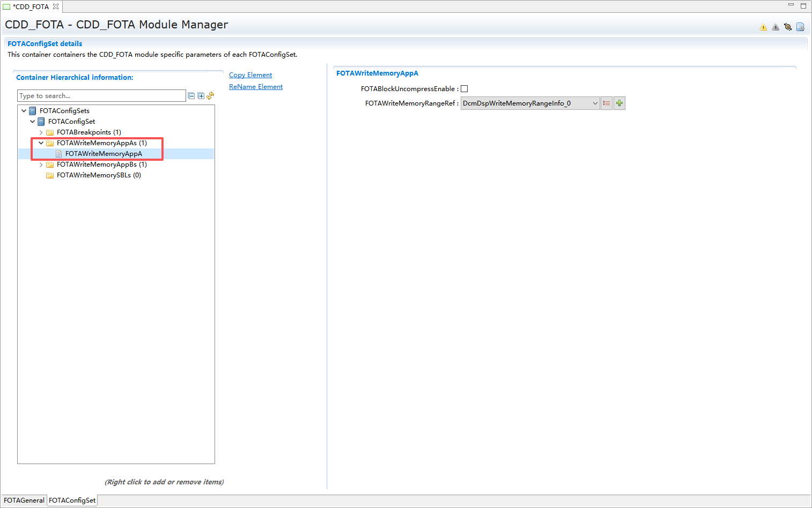Click the gear with arrows sync icon
Screen dimensions: 812x508
tap(788, 27)
